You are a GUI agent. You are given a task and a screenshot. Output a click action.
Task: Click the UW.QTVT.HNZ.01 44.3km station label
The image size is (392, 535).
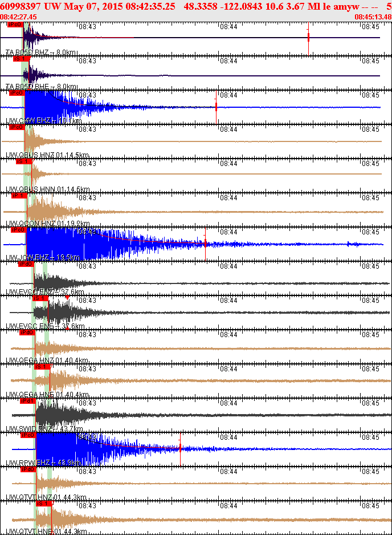pyautogui.click(x=46, y=497)
